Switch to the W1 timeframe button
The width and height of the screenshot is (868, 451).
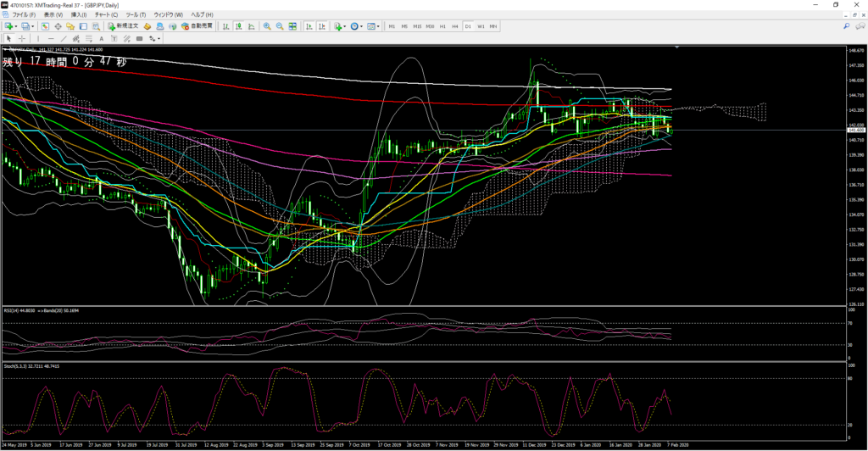481,26
